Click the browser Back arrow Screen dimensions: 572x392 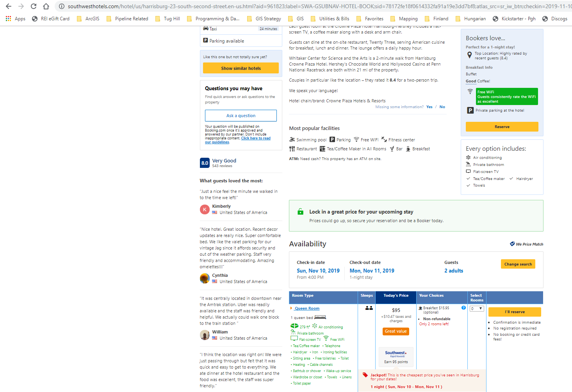(x=9, y=6)
